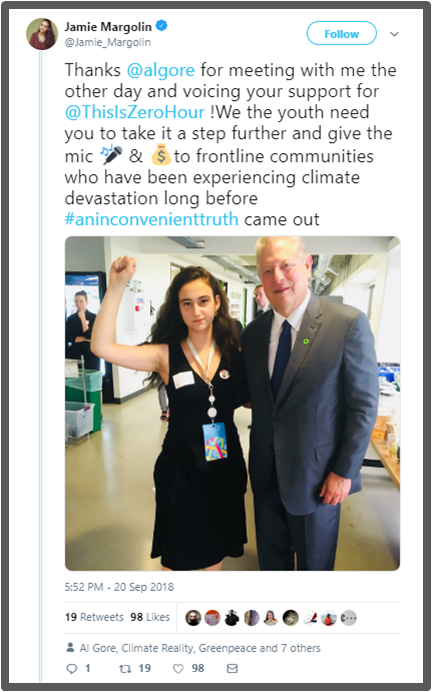
Task: Open the @Jamie_Margolin handle
Action: [x=108, y=42]
